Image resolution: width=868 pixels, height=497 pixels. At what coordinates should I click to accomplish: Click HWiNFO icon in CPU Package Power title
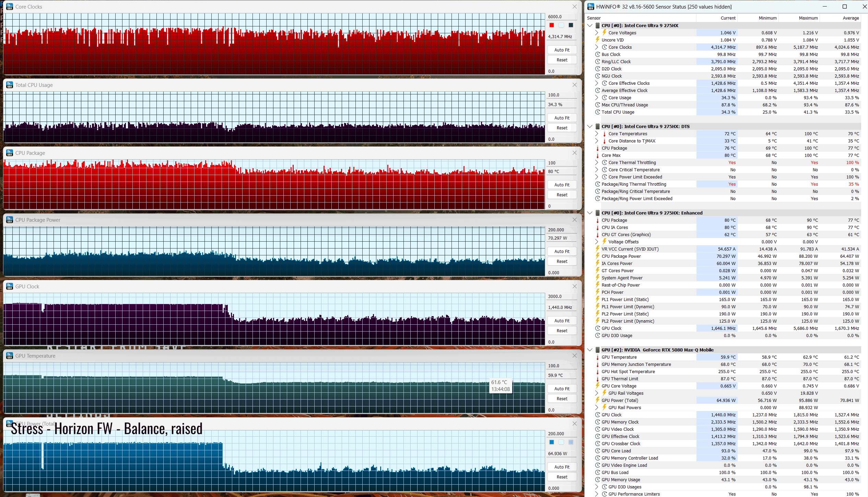click(10, 220)
